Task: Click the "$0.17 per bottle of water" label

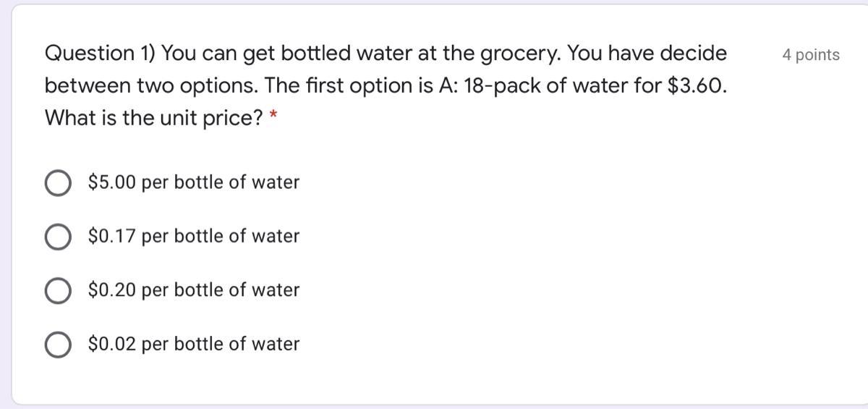Action: coord(193,236)
